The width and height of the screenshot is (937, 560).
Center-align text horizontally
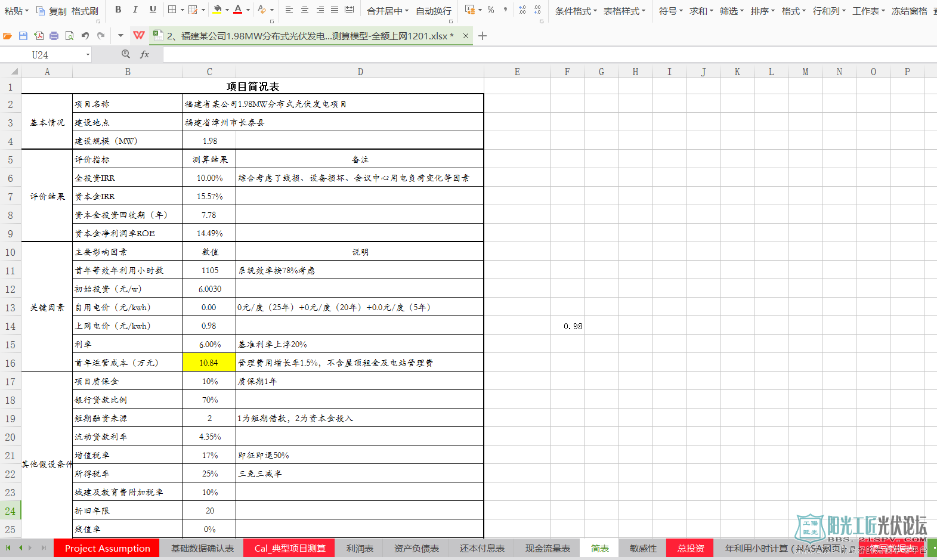click(x=305, y=10)
